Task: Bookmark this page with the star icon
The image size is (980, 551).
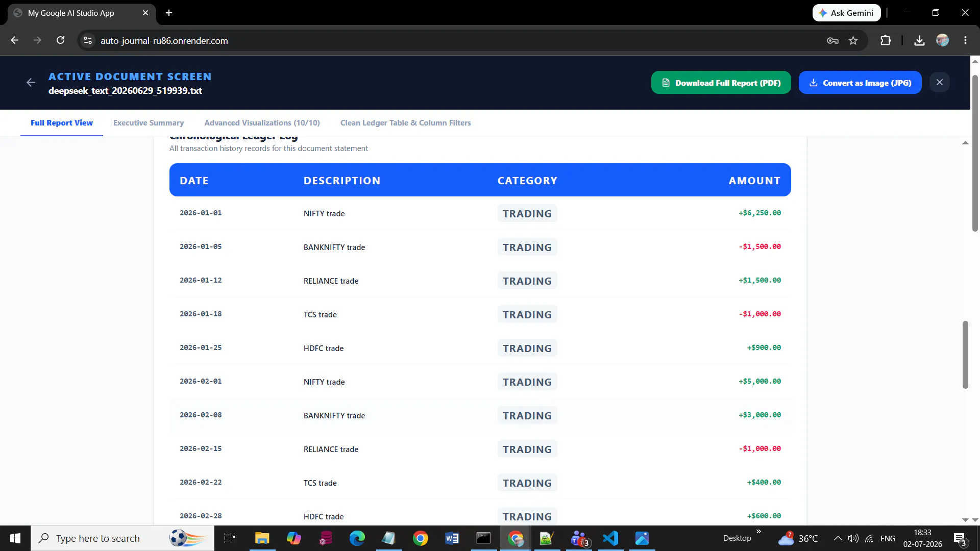Action: [x=853, y=41]
